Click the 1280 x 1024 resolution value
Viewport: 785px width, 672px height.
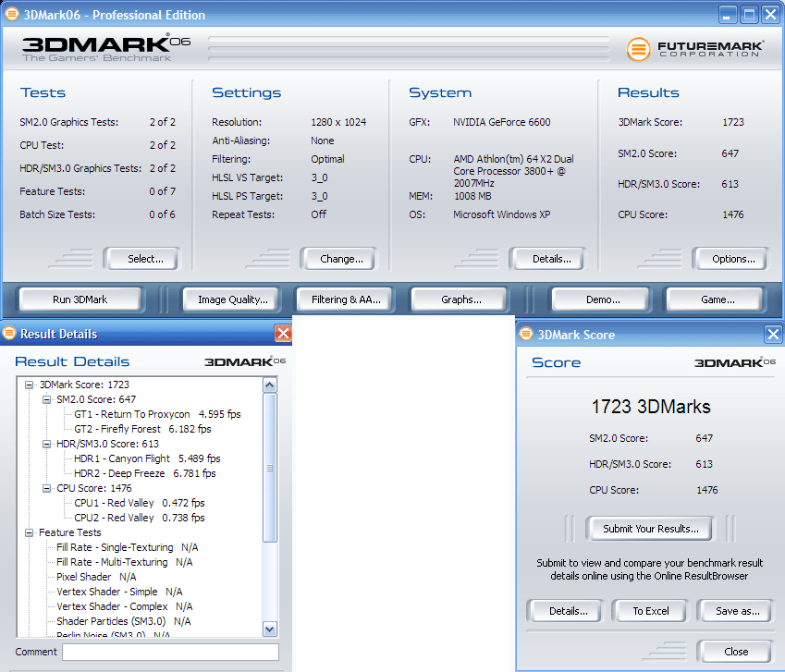pos(338,122)
